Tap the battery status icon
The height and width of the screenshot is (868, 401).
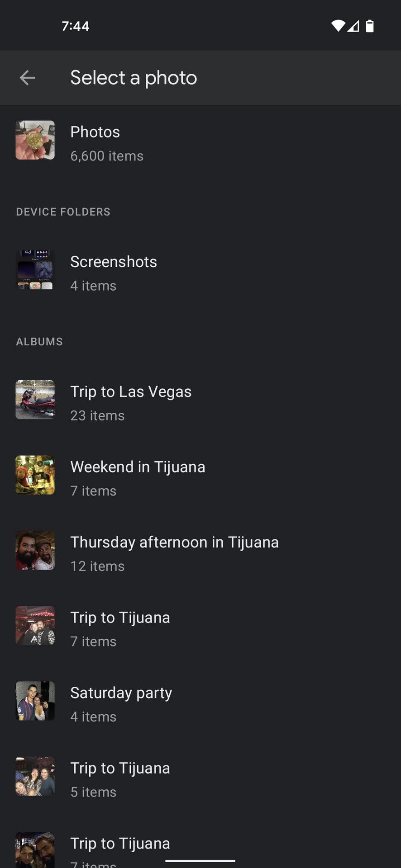(370, 26)
